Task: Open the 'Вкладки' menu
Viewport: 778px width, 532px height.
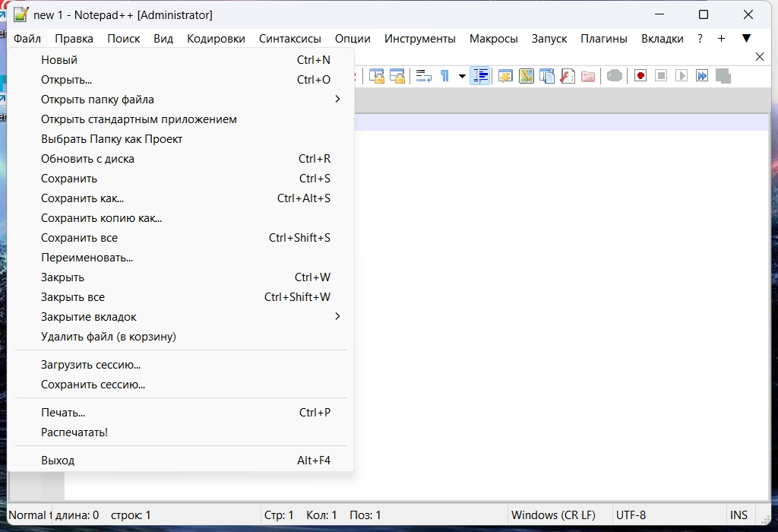Action: [663, 39]
